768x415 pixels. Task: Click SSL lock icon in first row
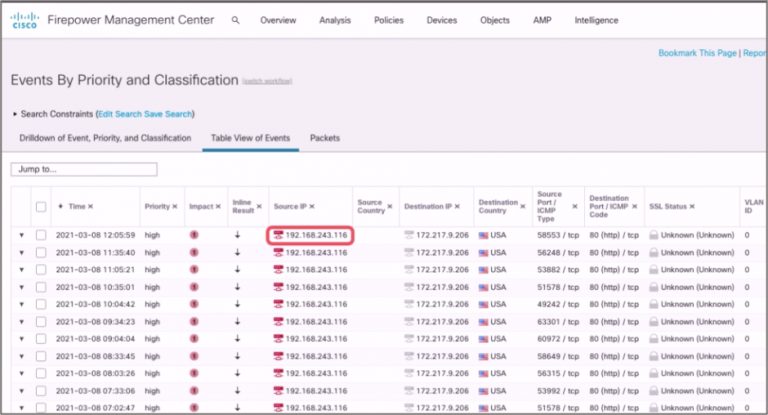[653, 236]
